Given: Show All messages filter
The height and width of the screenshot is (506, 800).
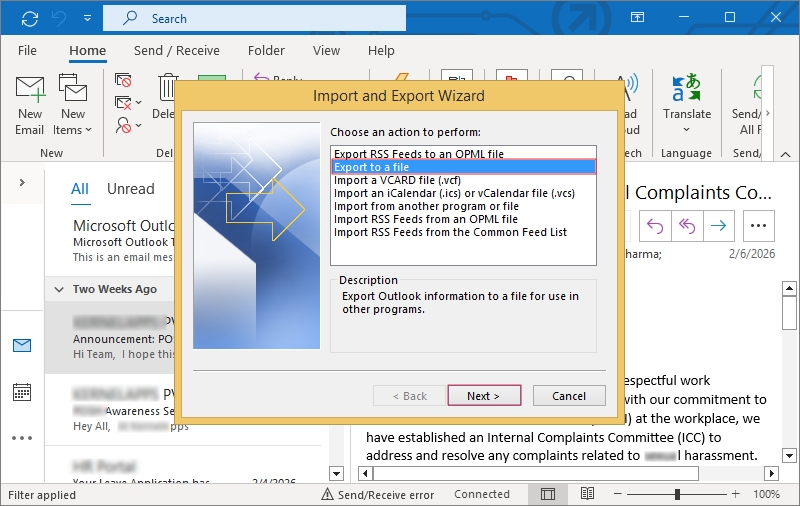Looking at the screenshot, I should click(80, 189).
